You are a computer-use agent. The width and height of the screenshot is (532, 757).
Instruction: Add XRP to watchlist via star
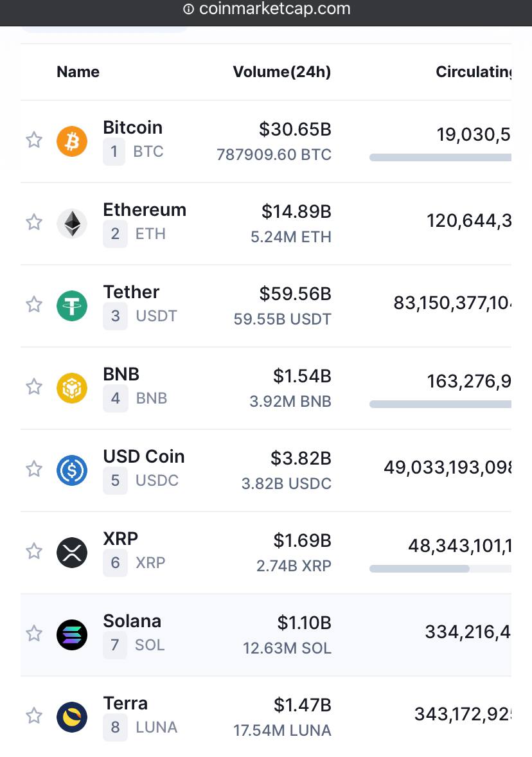[34, 551]
